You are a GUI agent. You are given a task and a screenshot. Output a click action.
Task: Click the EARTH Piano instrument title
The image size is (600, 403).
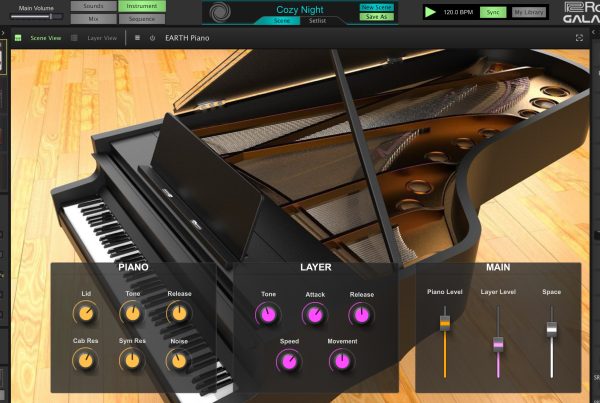pyautogui.click(x=187, y=38)
